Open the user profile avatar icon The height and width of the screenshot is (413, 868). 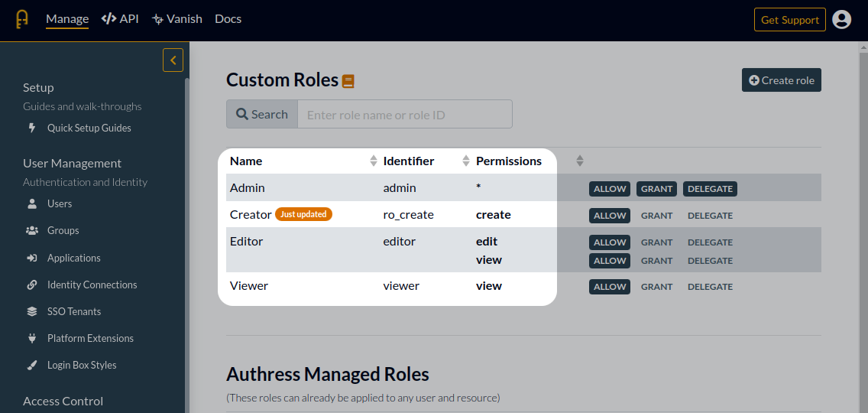841,20
